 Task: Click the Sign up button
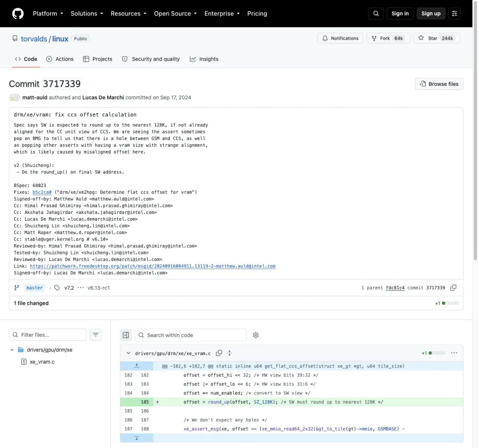(431, 13)
